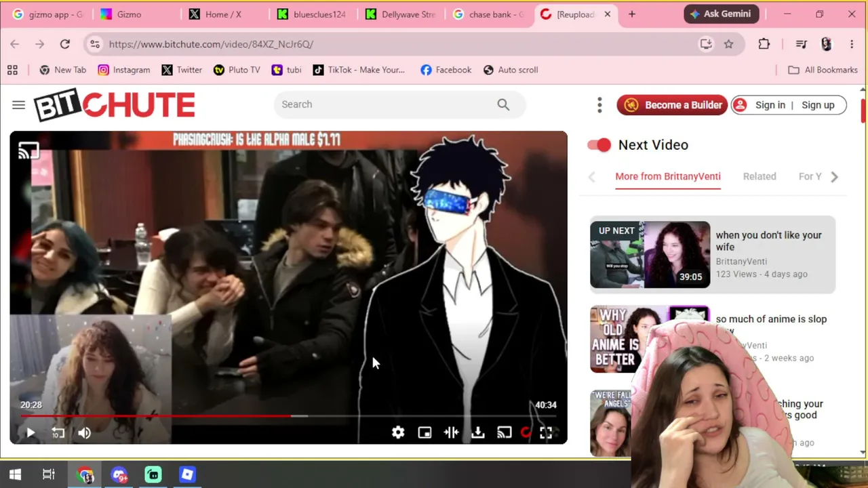
Task: Click Sign up link
Action: point(818,105)
